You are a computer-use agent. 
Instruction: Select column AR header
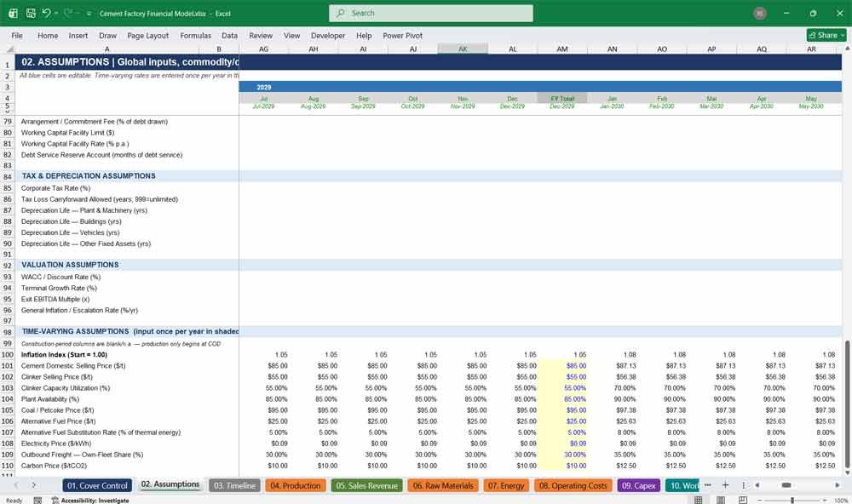click(811, 49)
